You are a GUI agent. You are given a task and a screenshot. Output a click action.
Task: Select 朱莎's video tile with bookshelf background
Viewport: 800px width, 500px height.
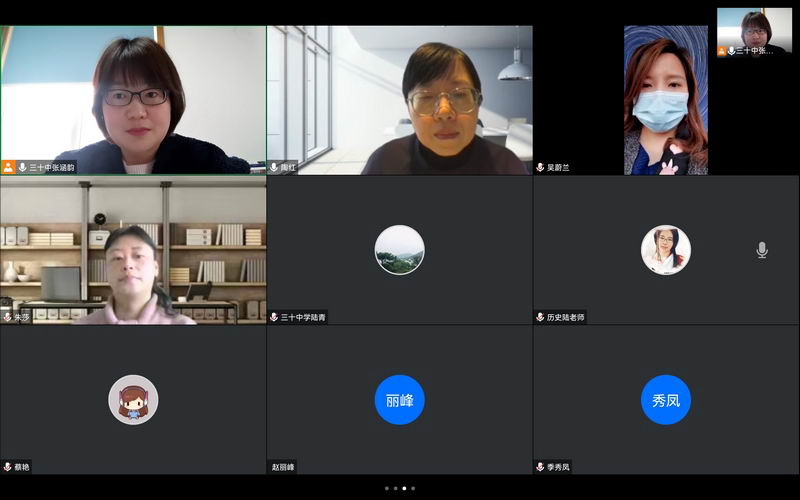tap(133, 250)
